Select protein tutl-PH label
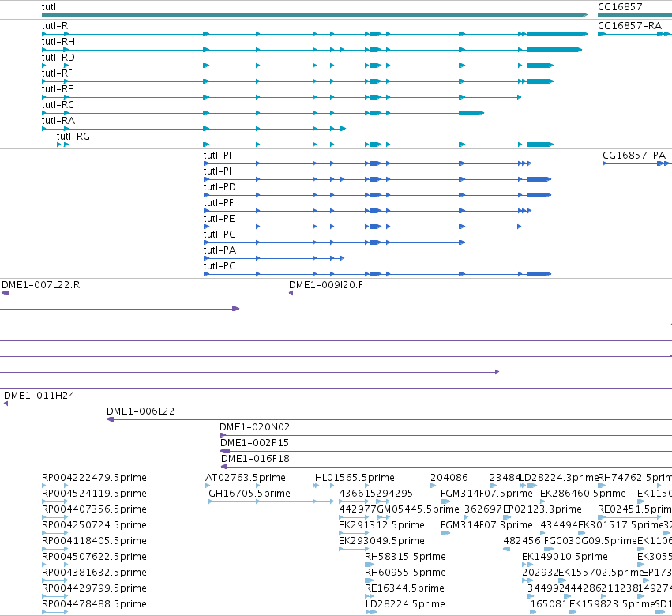Viewport: 672px width, 616px height. (x=220, y=171)
